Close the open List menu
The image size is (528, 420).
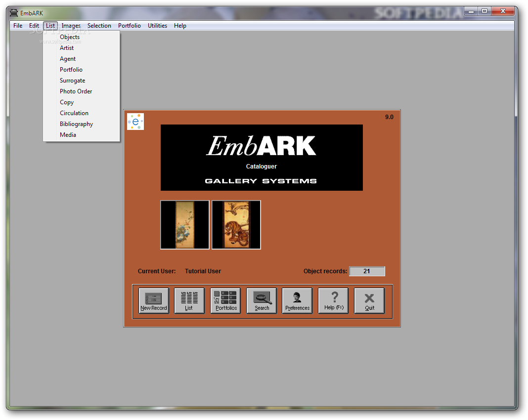(x=50, y=26)
